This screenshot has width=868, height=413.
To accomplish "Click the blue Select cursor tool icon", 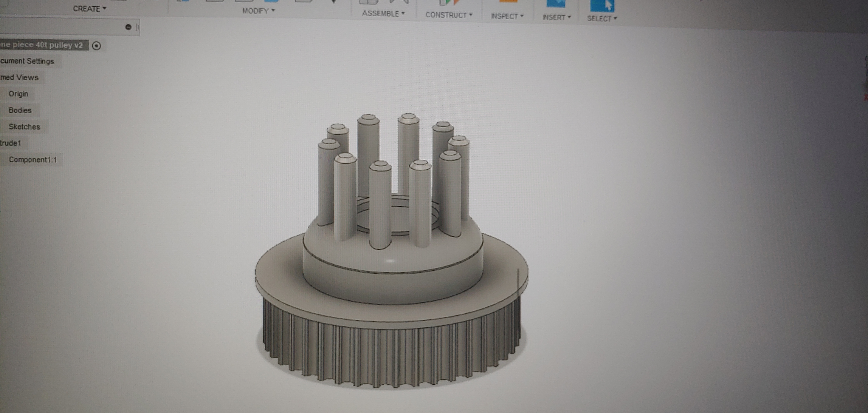I will (602, 6).
